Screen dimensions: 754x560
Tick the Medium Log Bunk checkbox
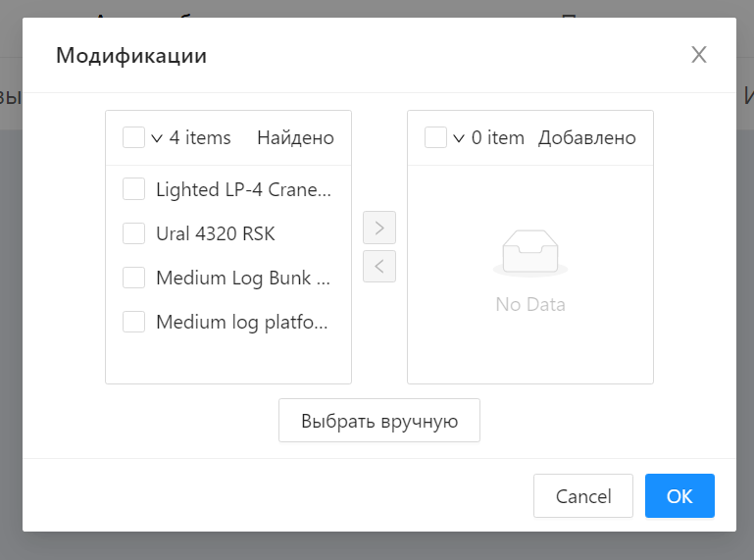[x=133, y=278]
